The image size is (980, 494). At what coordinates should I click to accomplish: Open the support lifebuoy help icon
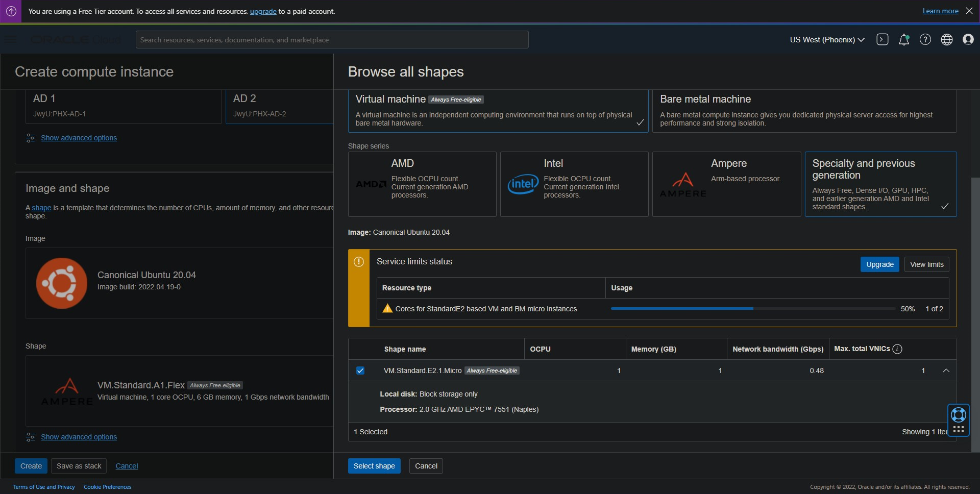pos(959,415)
